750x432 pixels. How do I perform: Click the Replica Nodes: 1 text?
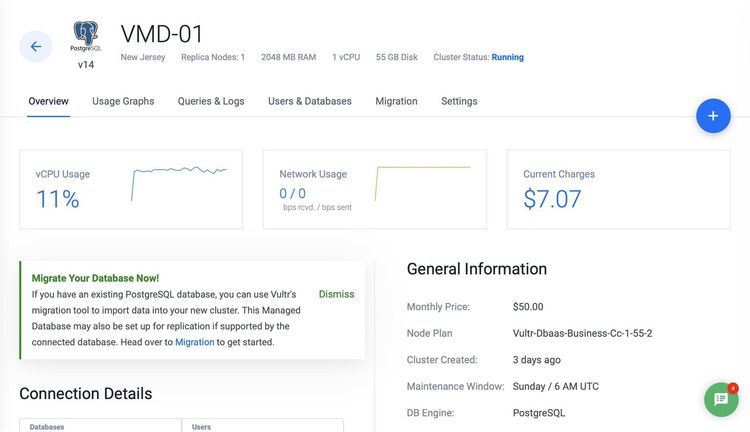point(213,57)
